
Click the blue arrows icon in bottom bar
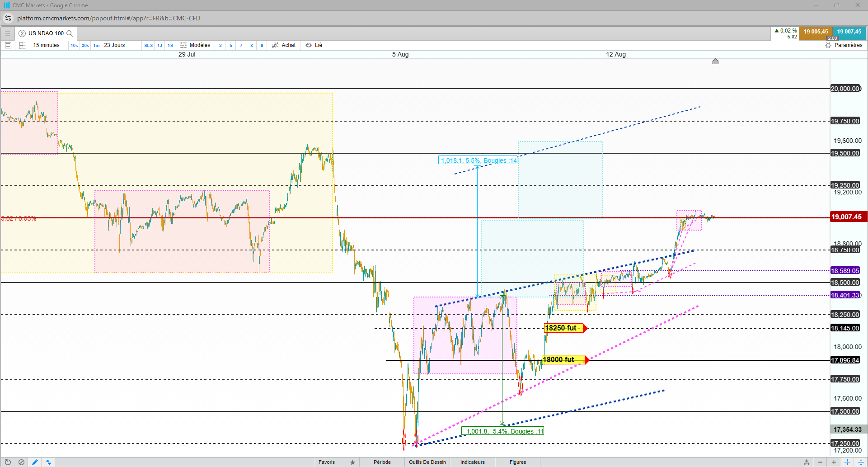[x=48, y=462]
